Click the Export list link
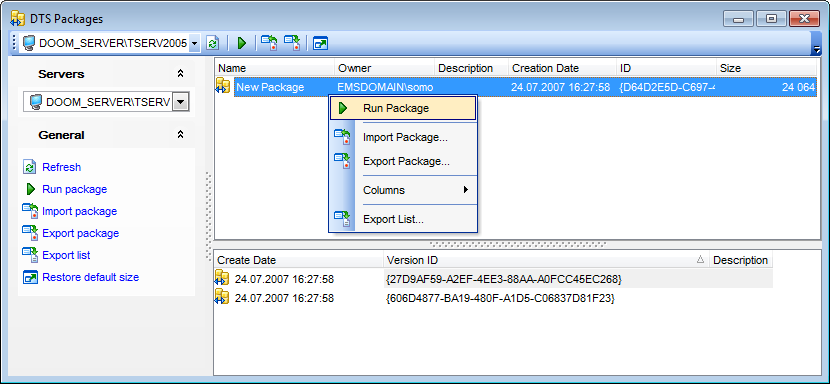Viewport: 830px width, 384px height. tap(66, 255)
